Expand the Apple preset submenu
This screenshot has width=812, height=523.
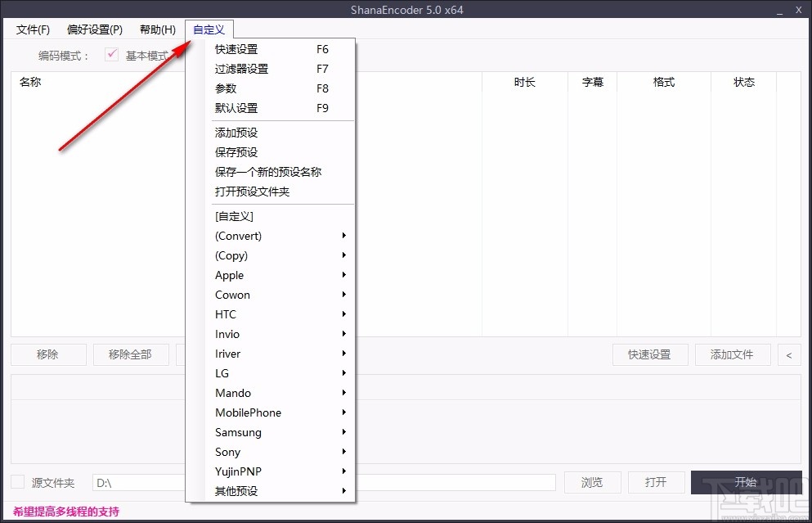(229, 275)
